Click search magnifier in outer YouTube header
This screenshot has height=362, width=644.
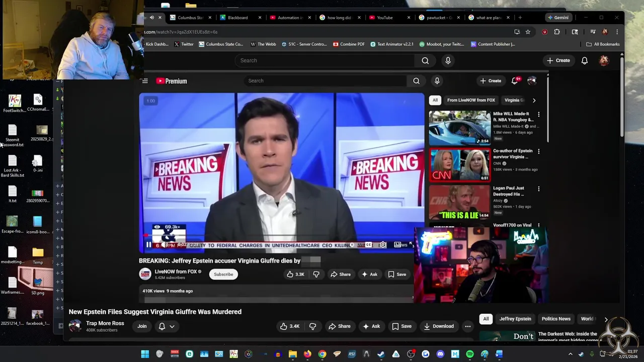tap(425, 60)
